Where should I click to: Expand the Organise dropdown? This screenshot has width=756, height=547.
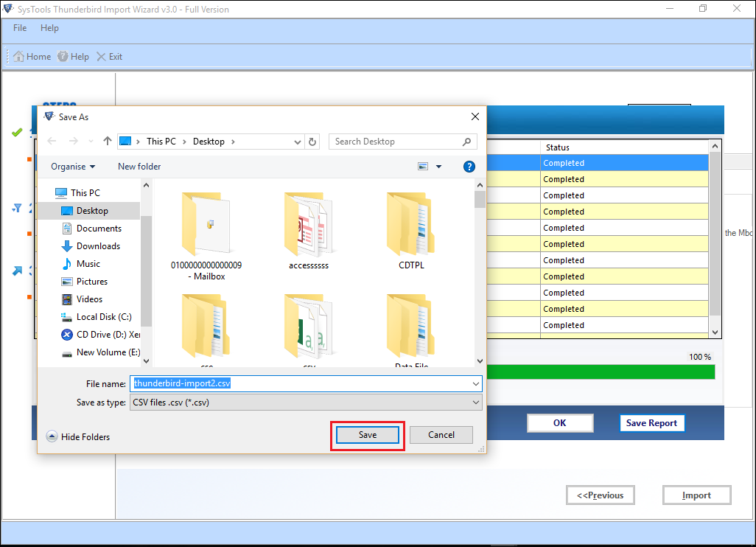pyautogui.click(x=73, y=167)
